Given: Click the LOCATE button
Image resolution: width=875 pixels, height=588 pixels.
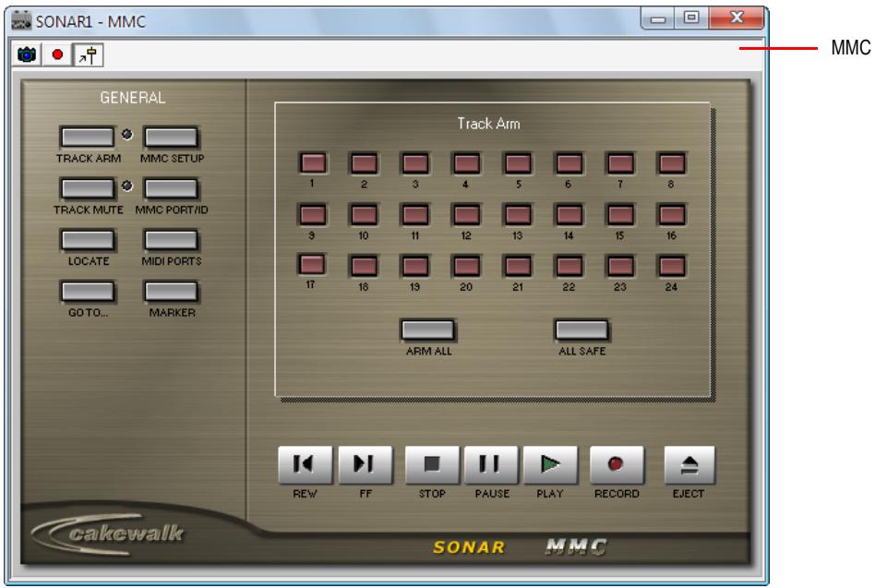Looking at the screenshot, I should tap(88, 240).
